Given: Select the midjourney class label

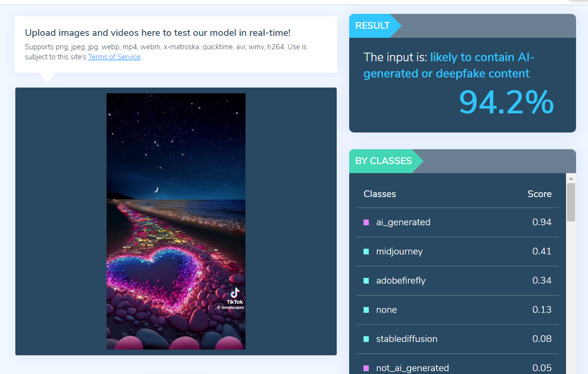Looking at the screenshot, I should 399,252.
